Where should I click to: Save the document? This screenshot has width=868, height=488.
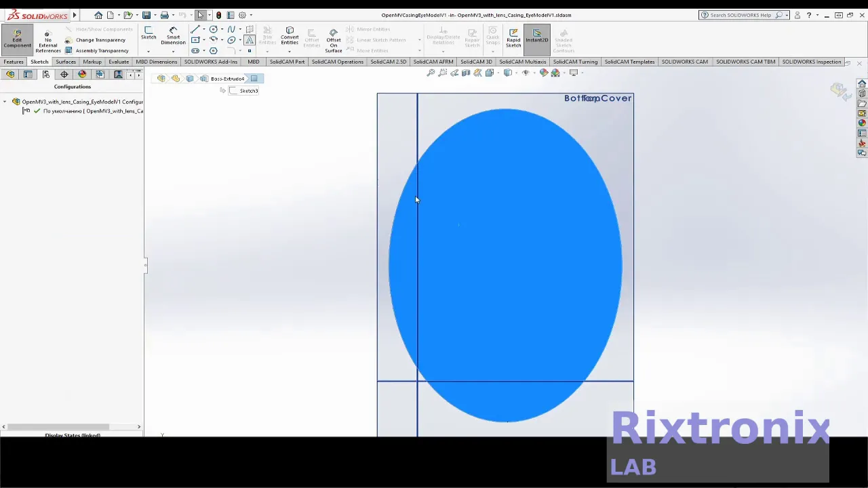(146, 15)
